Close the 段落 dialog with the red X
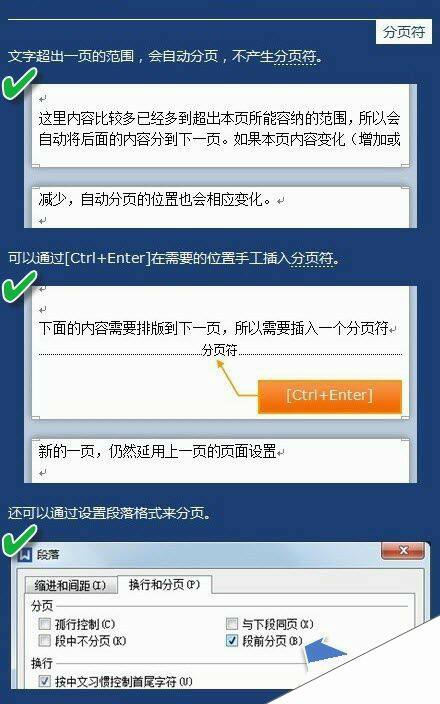The height and width of the screenshot is (704, 440). (403, 550)
